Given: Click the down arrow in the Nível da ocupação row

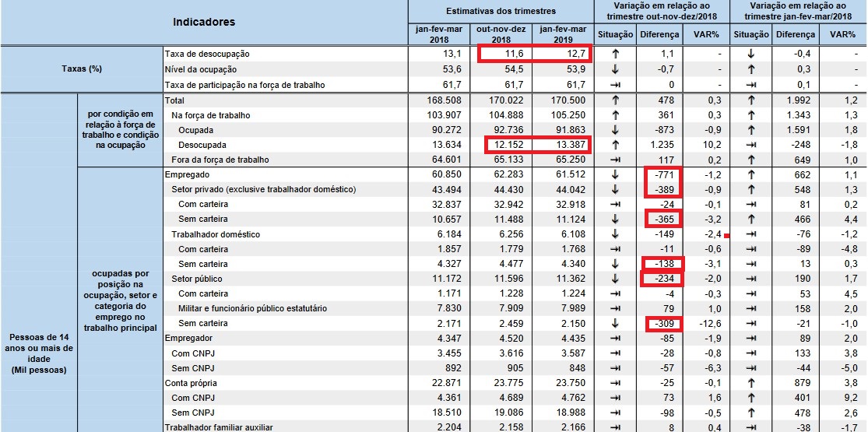Looking at the screenshot, I should 615,68.
